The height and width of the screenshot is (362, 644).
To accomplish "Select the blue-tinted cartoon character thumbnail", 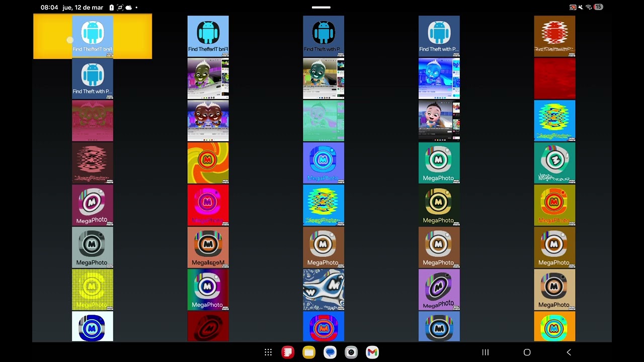I will click(x=439, y=78).
